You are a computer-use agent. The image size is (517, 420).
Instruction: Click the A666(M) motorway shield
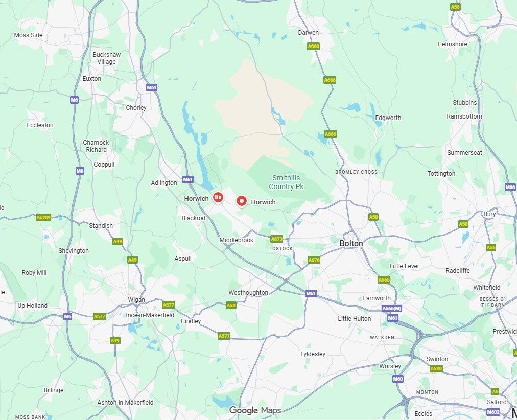[391, 309]
